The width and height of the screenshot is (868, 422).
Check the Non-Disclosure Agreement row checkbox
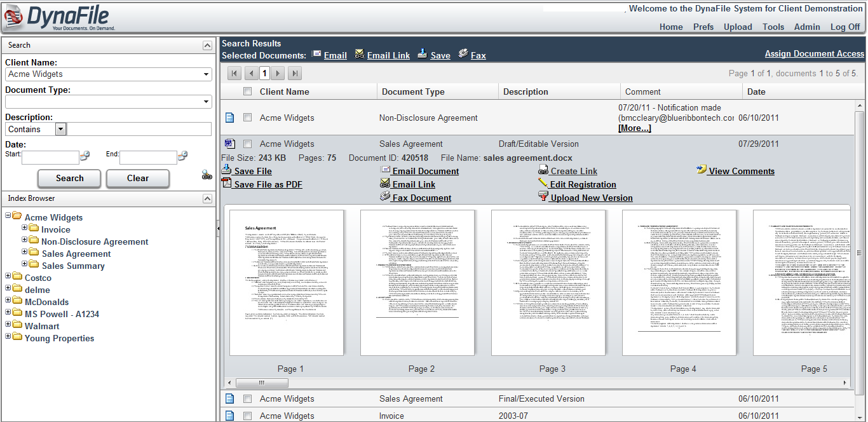point(247,118)
